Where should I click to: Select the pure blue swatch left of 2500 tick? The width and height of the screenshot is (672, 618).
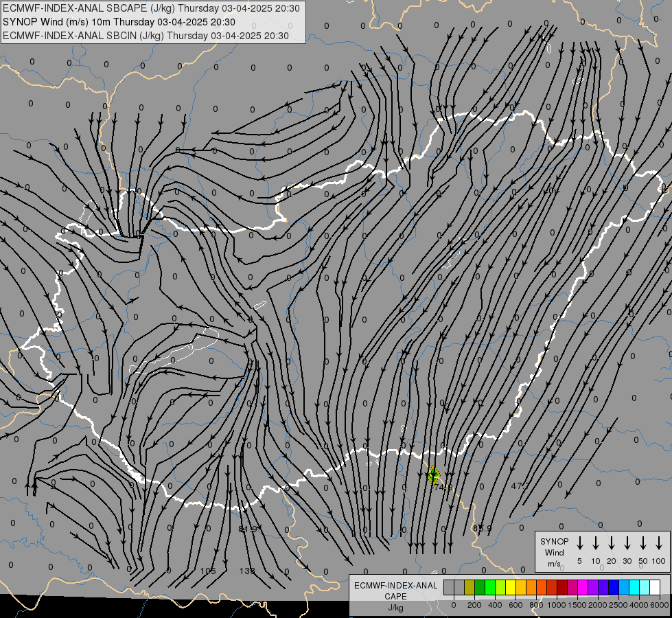[x=613, y=587]
